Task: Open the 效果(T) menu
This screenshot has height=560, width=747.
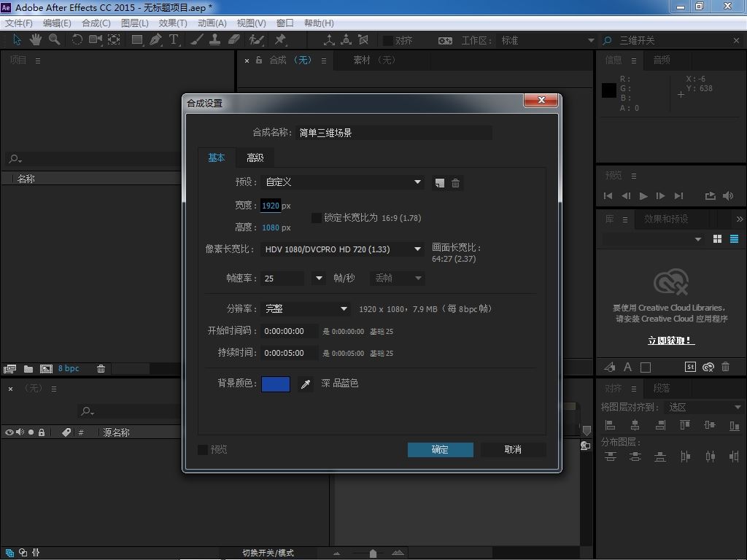Action: (173, 23)
